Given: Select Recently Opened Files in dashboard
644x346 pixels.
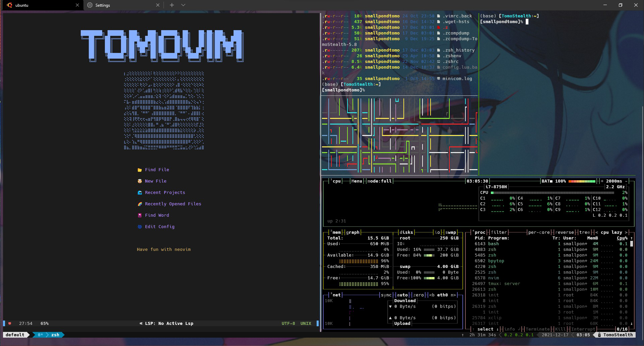Looking at the screenshot, I should (x=173, y=204).
